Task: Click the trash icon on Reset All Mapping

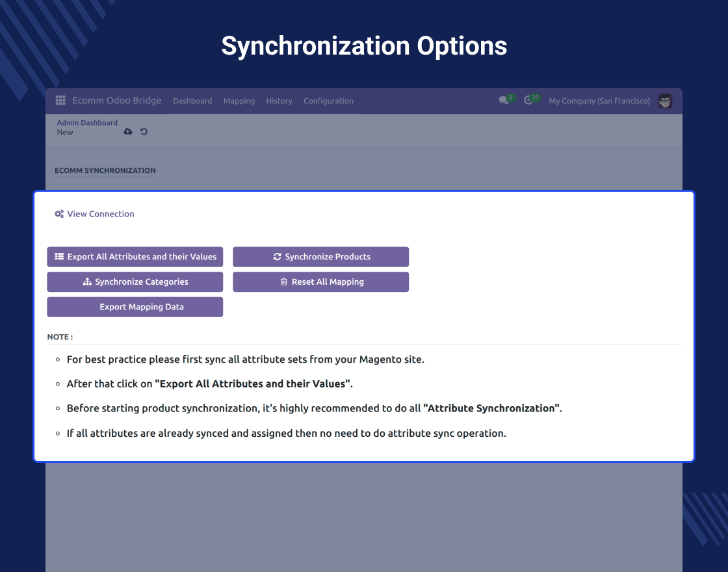Action: coord(283,282)
